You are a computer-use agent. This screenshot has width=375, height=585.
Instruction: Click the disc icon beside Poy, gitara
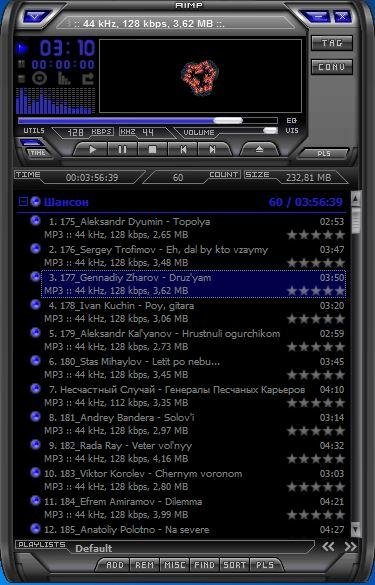click(x=35, y=304)
